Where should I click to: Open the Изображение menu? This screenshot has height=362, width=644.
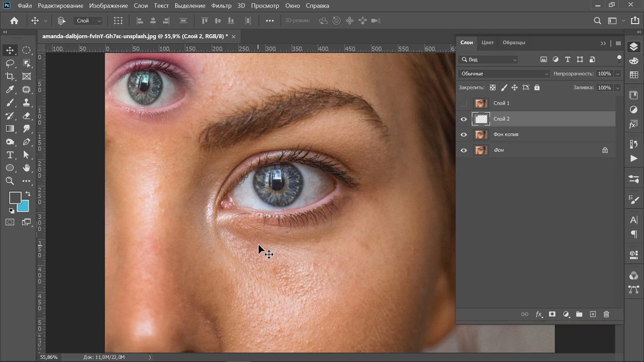point(109,6)
